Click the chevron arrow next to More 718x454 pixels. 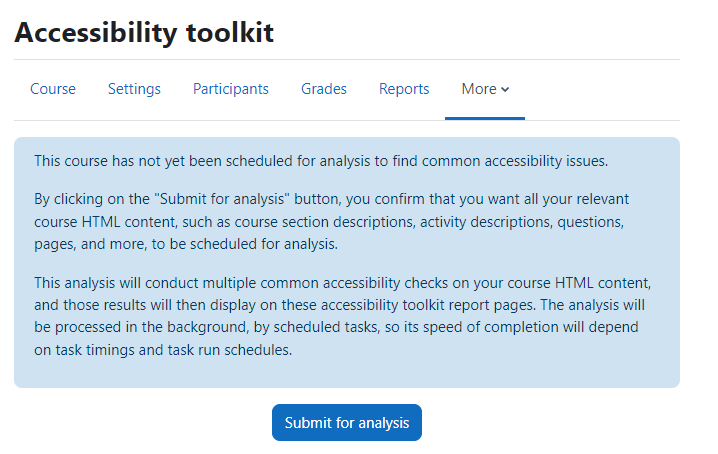[x=505, y=89]
